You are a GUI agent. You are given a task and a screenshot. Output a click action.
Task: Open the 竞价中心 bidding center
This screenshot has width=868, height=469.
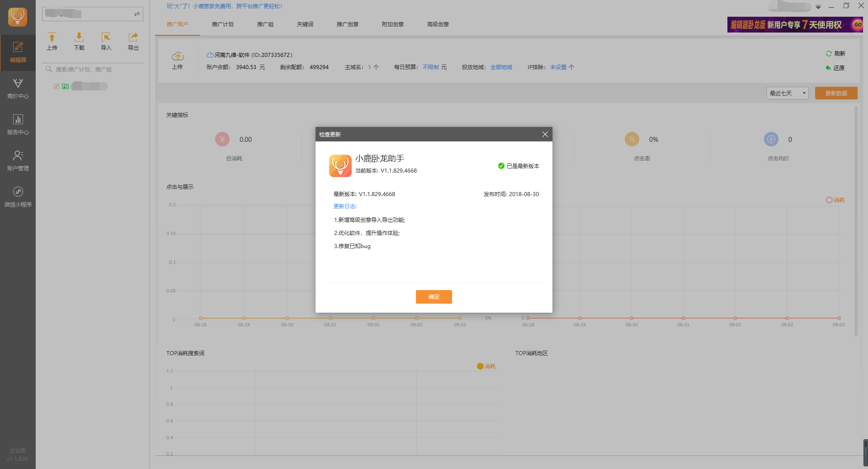(x=18, y=89)
